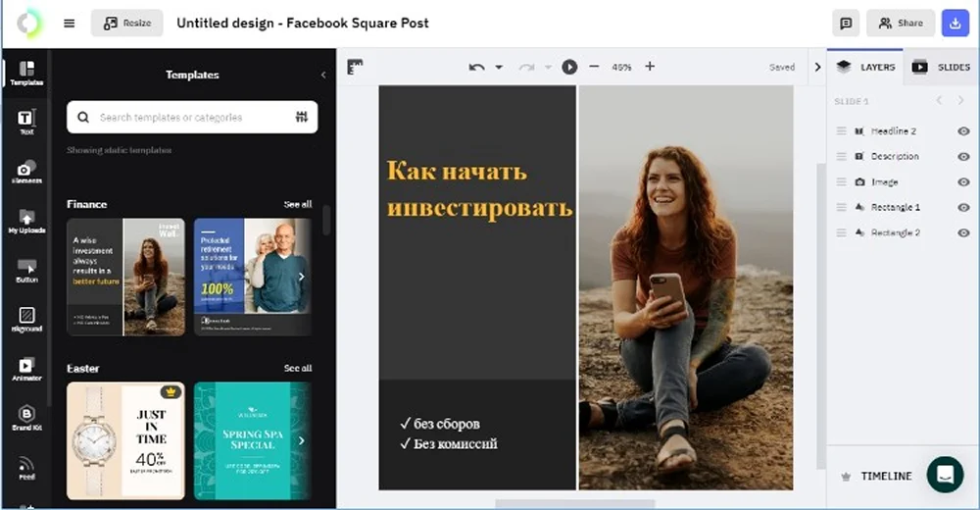
Task: Click See all next to Finance
Action: [x=298, y=204]
